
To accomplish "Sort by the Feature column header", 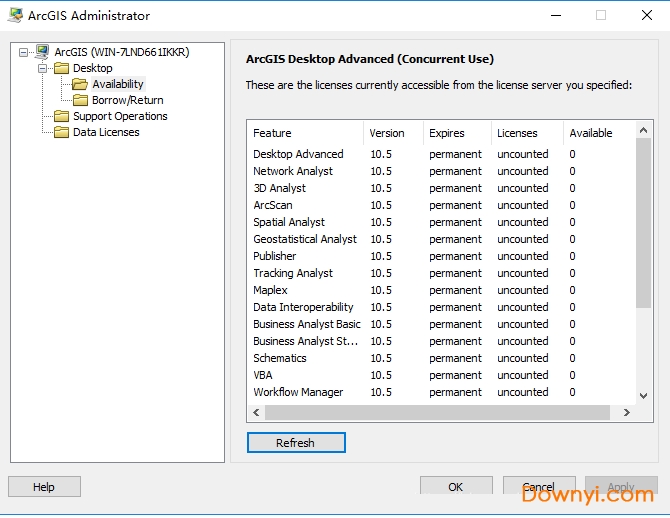I will click(305, 133).
